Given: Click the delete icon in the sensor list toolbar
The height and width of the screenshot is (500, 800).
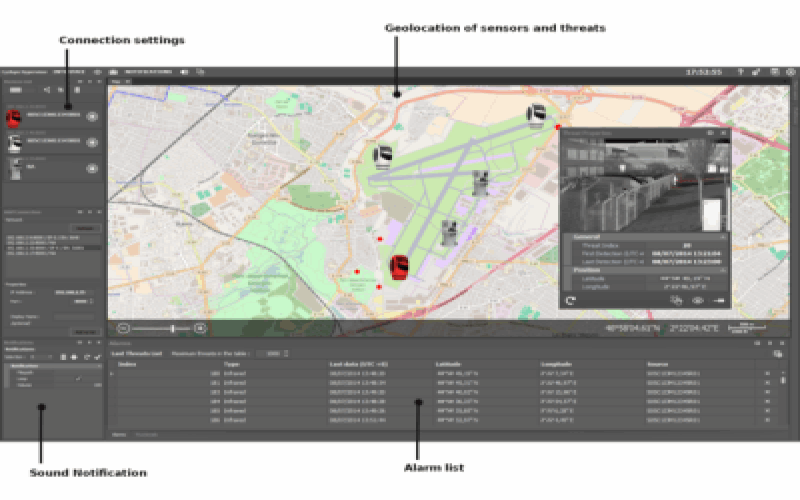Looking at the screenshot, I should (x=77, y=90).
